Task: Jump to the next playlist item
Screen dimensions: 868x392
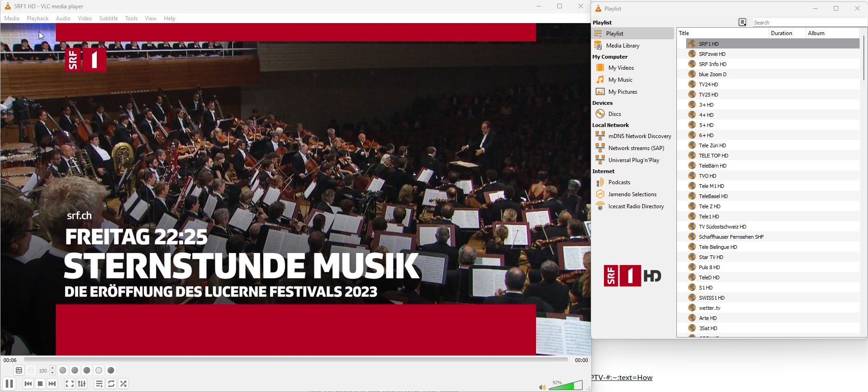Action: coord(52,384)
